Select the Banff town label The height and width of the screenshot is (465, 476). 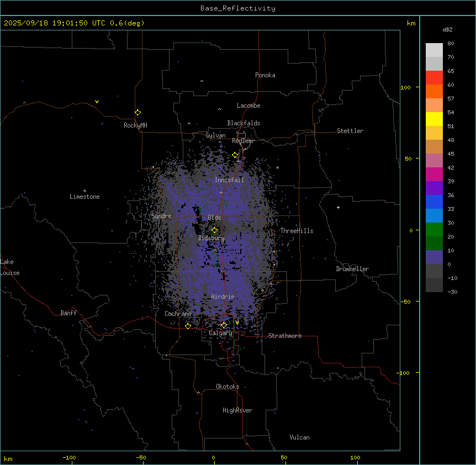click(x=68, y=314)
